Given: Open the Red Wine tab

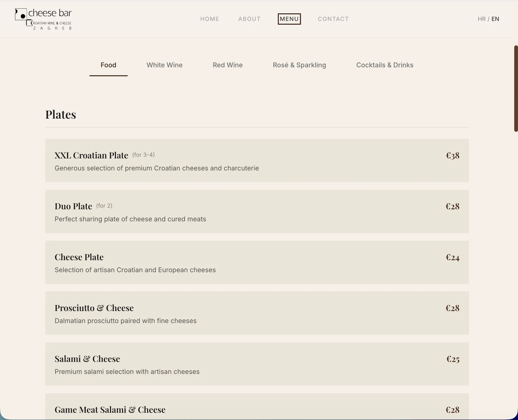Looking at the screenshot, I should 228,65.
